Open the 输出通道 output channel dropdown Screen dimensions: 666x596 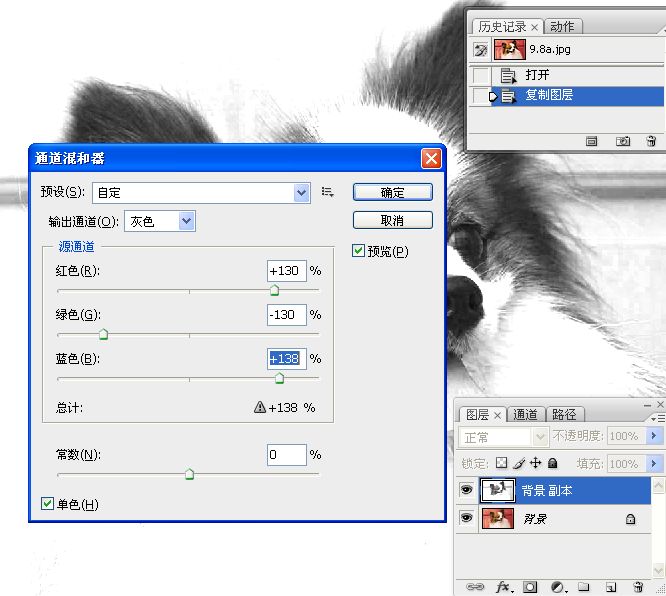click(x=186, y=222)
